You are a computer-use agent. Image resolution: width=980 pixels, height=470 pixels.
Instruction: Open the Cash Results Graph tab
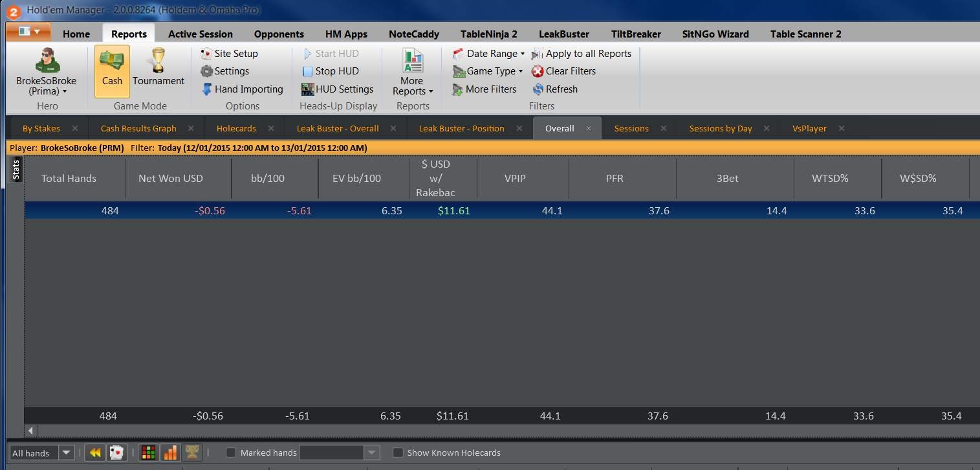(x=138, y=128)
